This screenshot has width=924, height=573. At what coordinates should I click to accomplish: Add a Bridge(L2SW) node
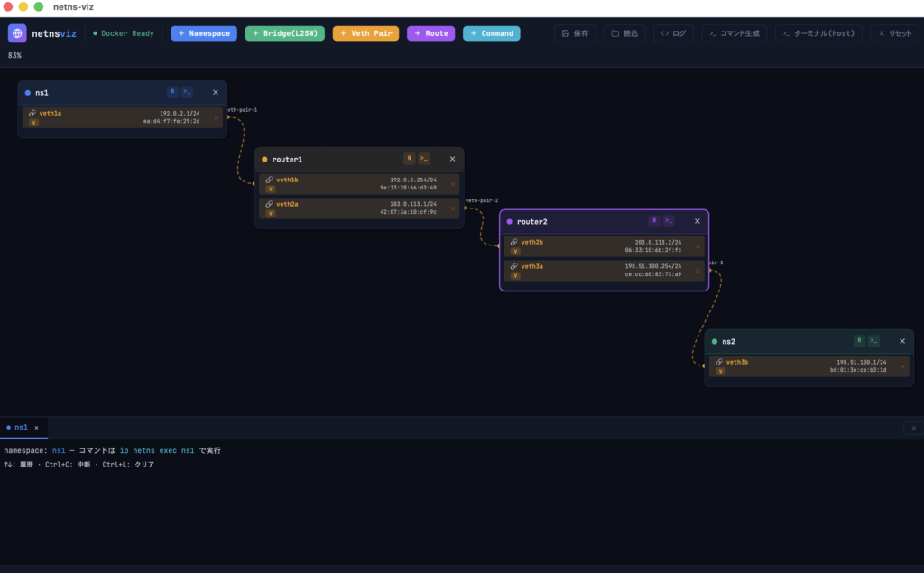[284, 33]
